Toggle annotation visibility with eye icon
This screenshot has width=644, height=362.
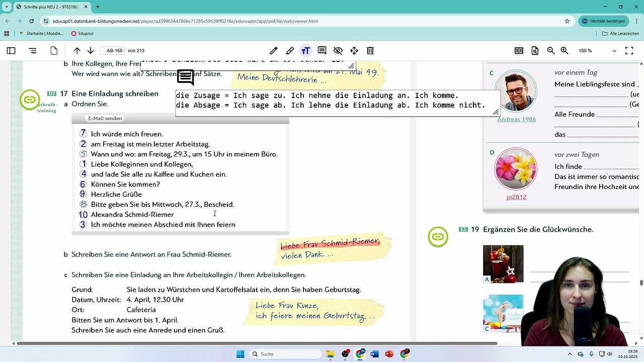point(338,51)
